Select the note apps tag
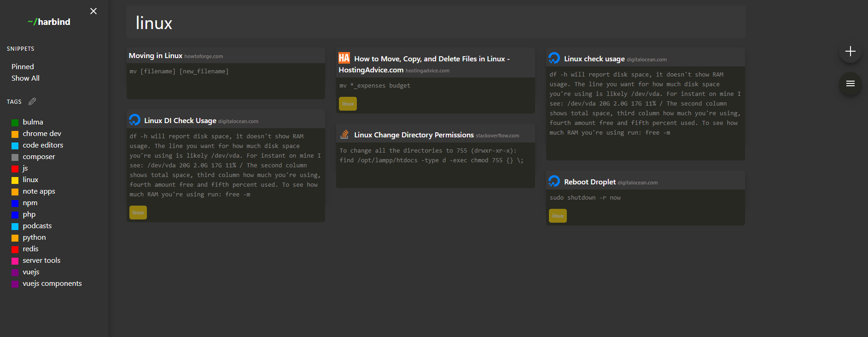 [39, 191]
